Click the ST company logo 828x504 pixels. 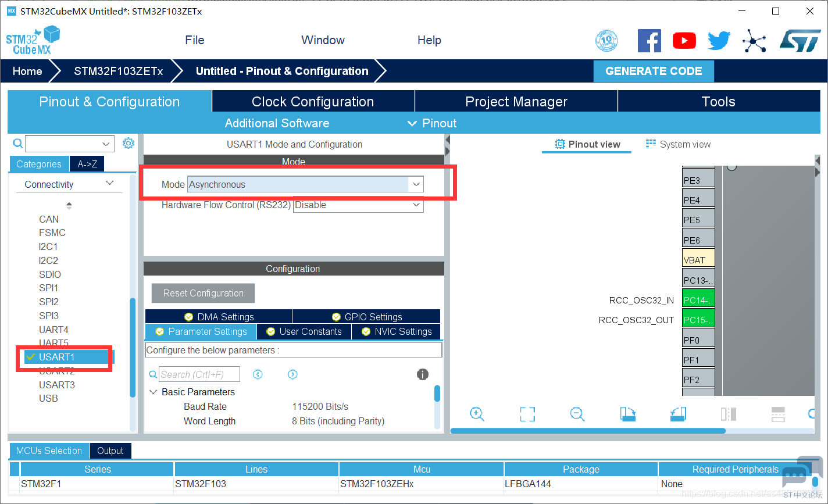pyautogui.click(x=800, y=41)
